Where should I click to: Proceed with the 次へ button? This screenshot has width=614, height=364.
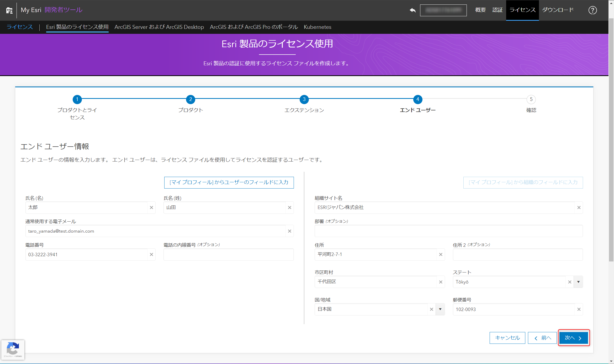coord(574,338)
